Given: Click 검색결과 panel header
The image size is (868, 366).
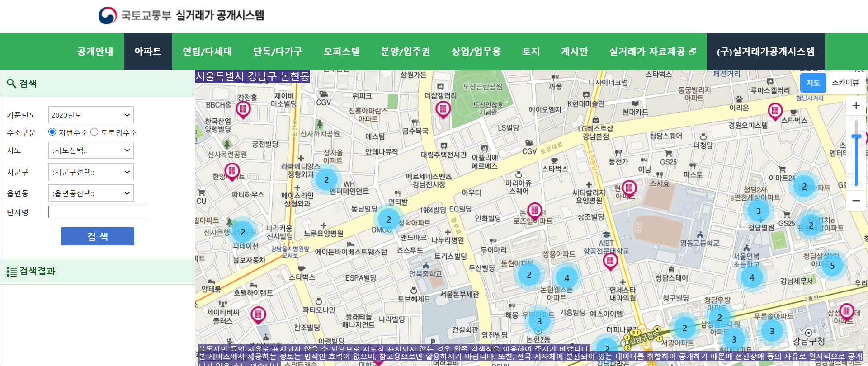Looking at the screenshot, I should pos(98,271).
